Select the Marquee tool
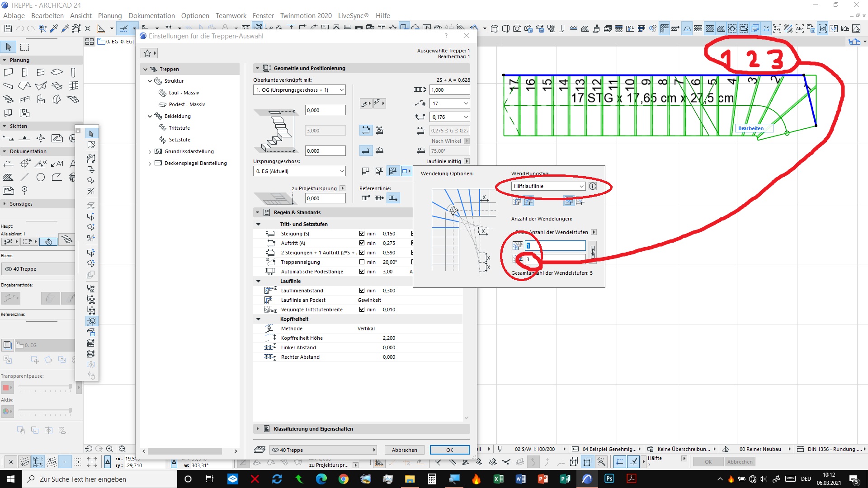This screenshot has width=868, height=488. [x=25, y=47]
